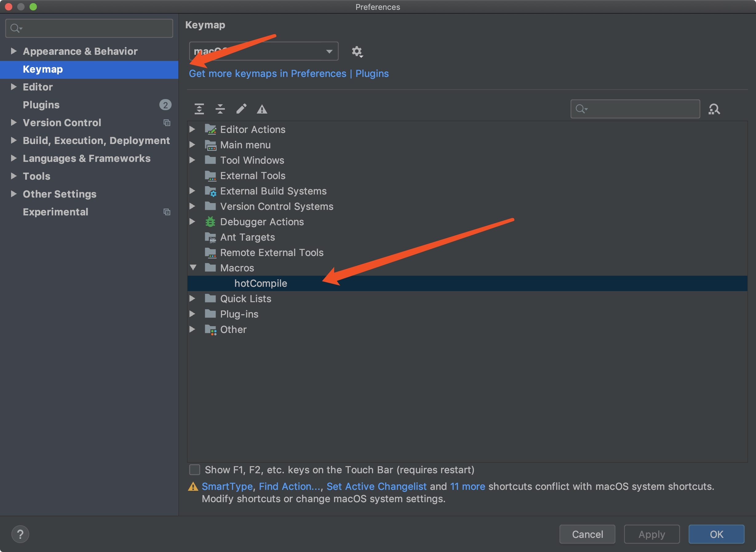Toggle Show F1, F2 keys on Touch Bar

coord(195,470)
